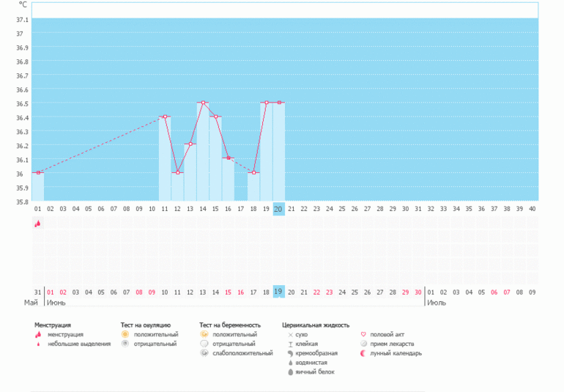Click the temperature point at cycle day 01
Viewport: 564px width, 392px height.
tap(37, 173)
